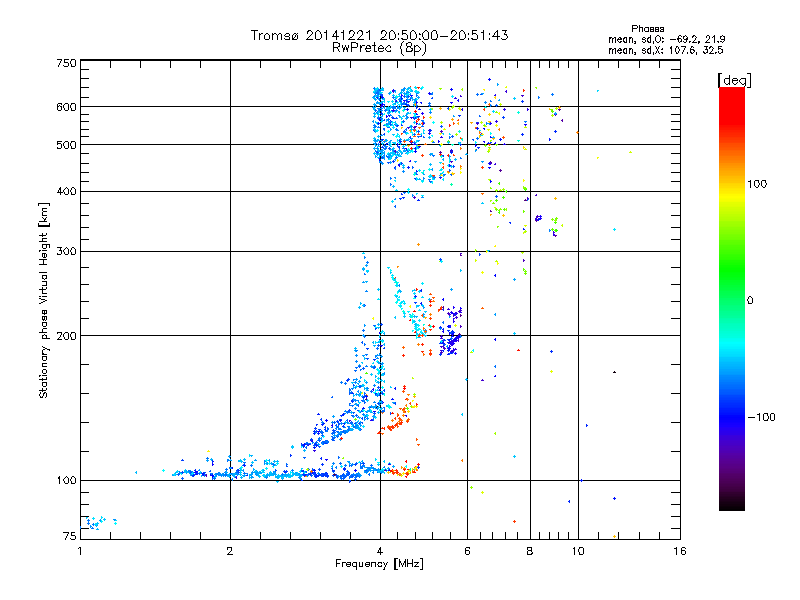
Task: Click the '8' frequency axis tick label
Action: click(x=530, y=551)
